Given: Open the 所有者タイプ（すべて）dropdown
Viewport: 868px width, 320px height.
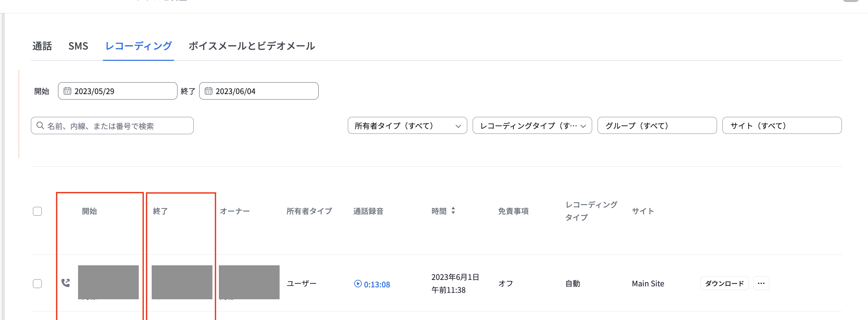Looking at the screenshot, I should pyautogui.click(x=407, y=126).
